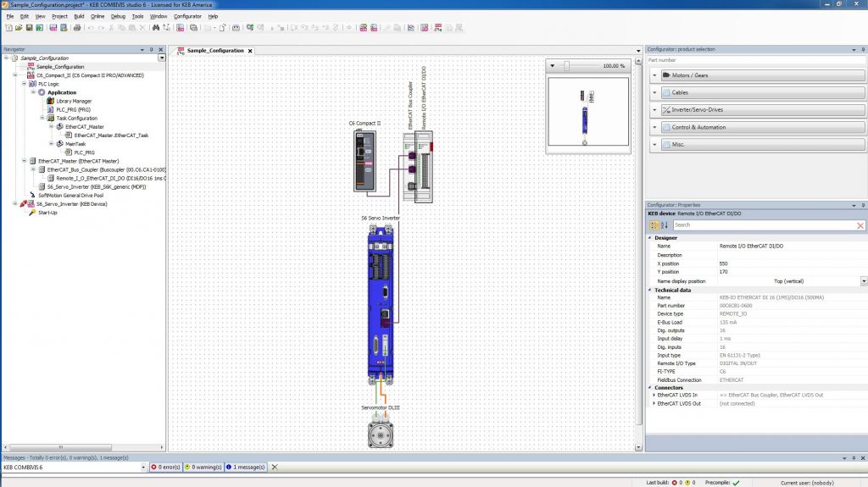Click the Cables category button

pyautogui.click(x=763, y=92)
